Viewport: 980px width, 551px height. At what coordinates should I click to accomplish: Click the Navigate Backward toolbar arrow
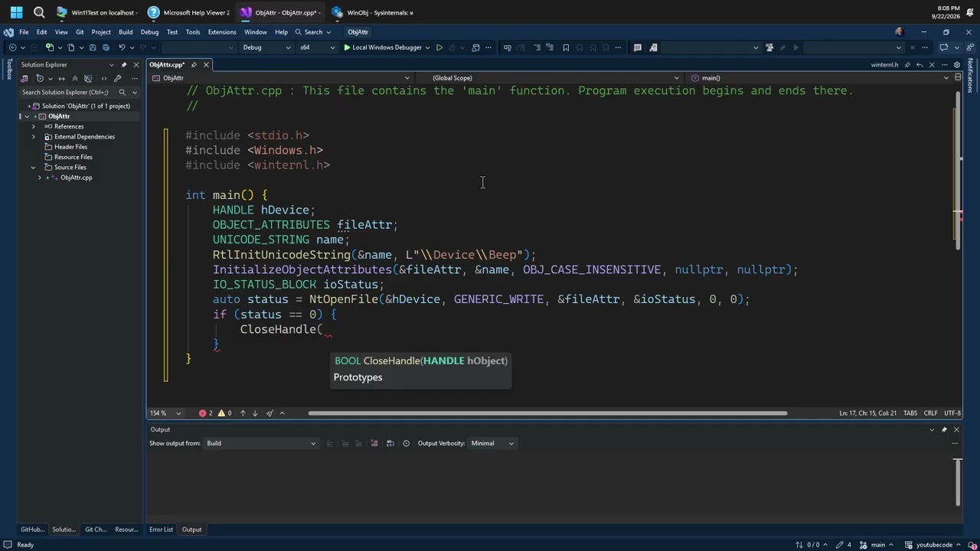[12, 47]
